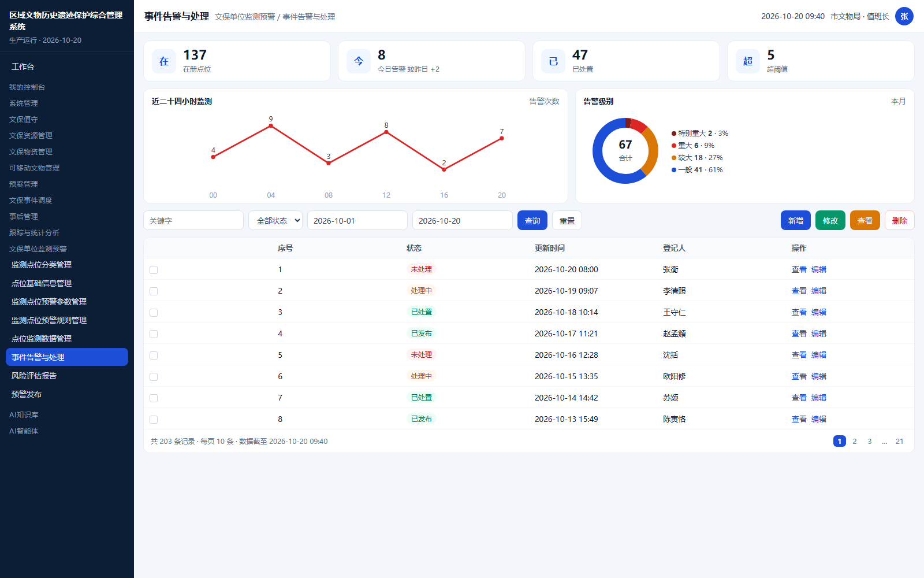Click the blue 一般 legend dot
This screenshot has width=924, height=578.
tap(674, 170)
